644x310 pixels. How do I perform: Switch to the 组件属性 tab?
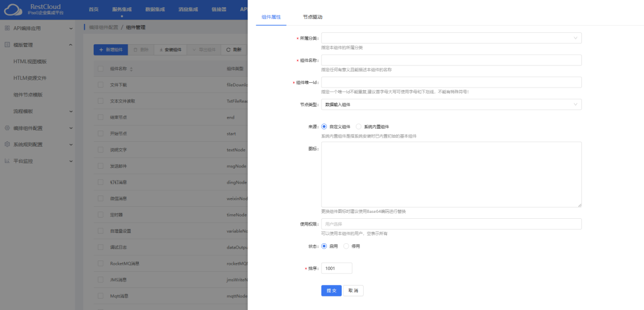pos(271,17)
